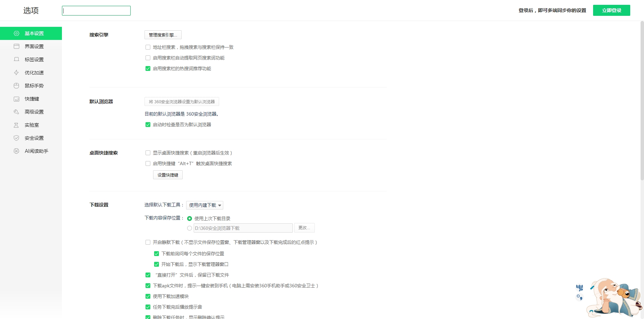Click the AI阅读助手 sidebar icon
Image resolution: width=644 pixels, height=319 pixels.
pos(16,151)
